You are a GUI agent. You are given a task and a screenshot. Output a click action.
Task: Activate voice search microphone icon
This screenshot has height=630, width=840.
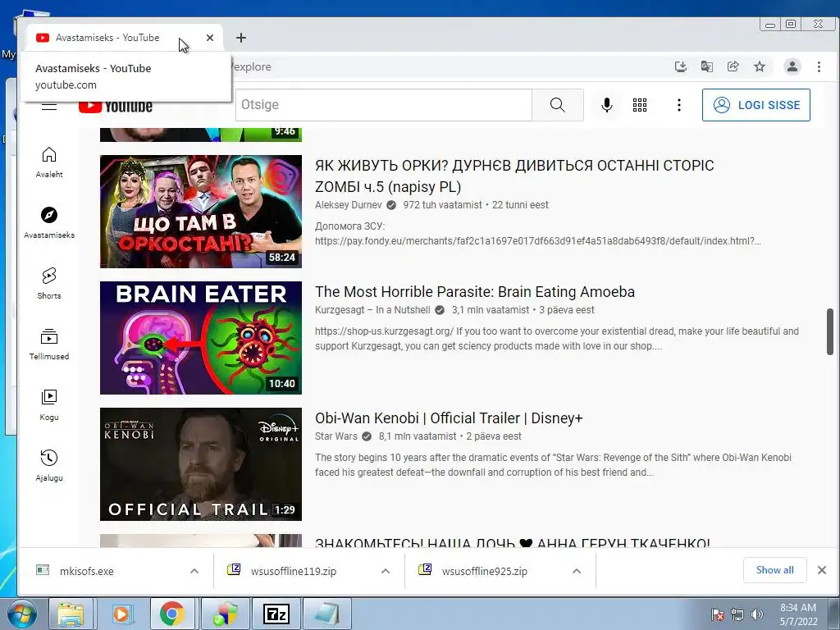pos(606,105)
